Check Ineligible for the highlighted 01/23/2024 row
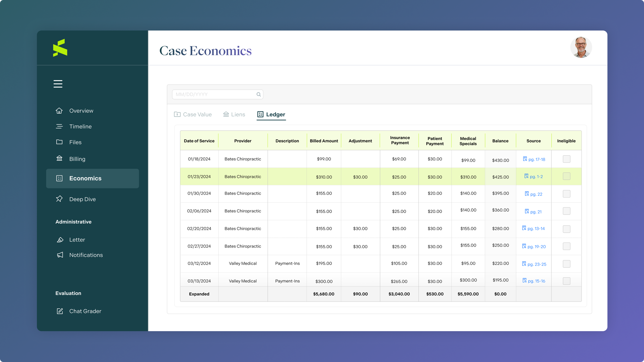 [x=566, y=176]
